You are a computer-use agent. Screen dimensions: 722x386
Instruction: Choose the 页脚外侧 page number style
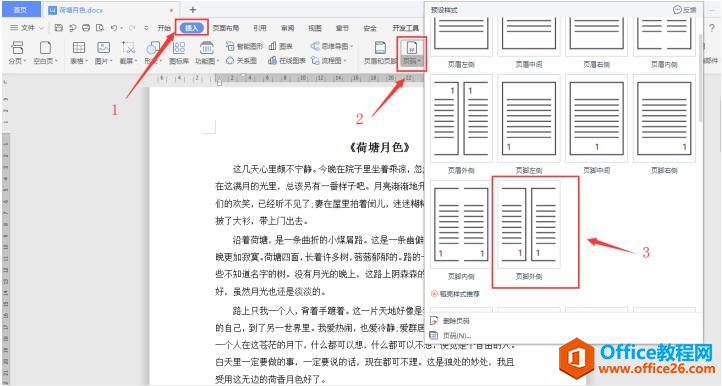tap(529, 230)
